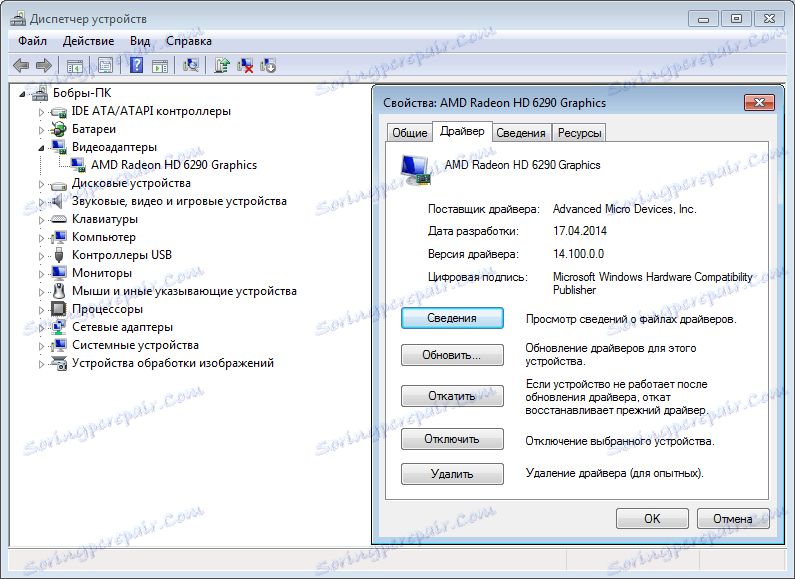Click the Отмена button
Screen dimensions: 795x579
(733, 519)
